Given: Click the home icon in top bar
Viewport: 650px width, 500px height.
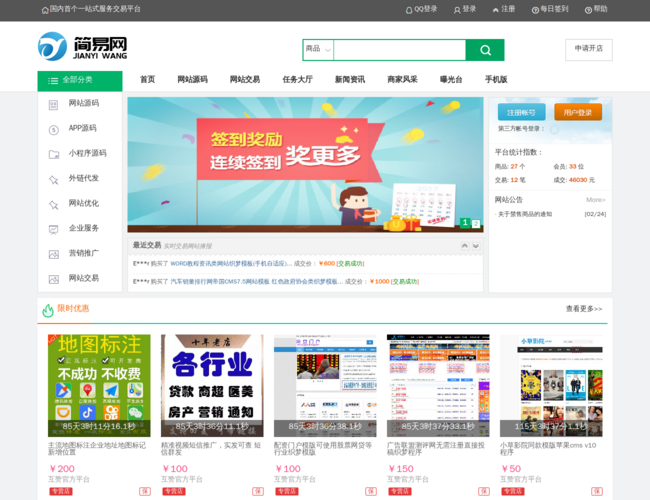Looking at the screenshot, I should click(x=45, y=10).
